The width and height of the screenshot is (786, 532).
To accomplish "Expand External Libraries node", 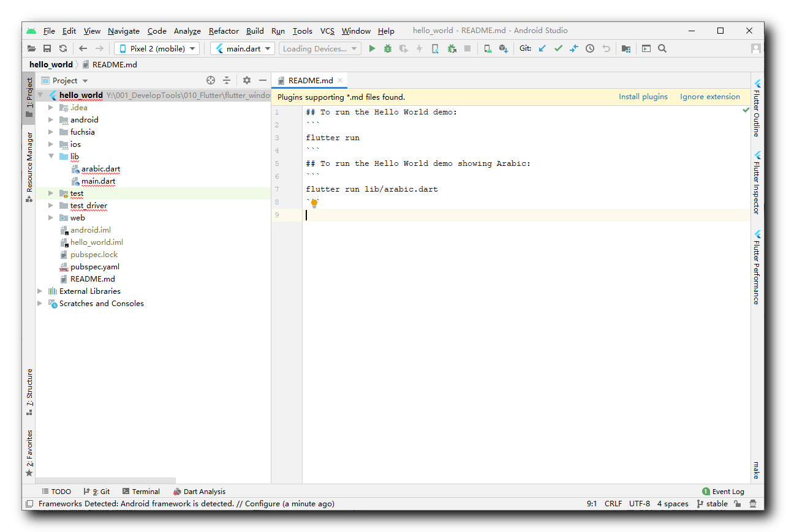I will pos(40,291).
